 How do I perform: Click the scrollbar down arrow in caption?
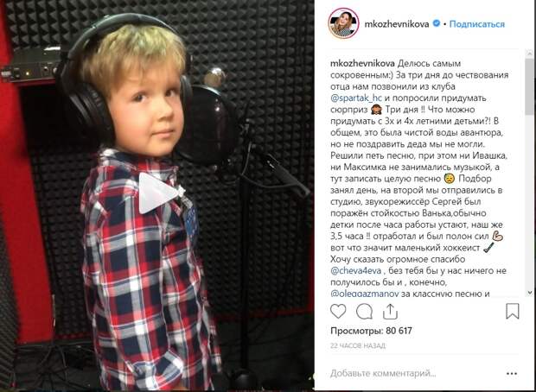(x=530, y=293)
